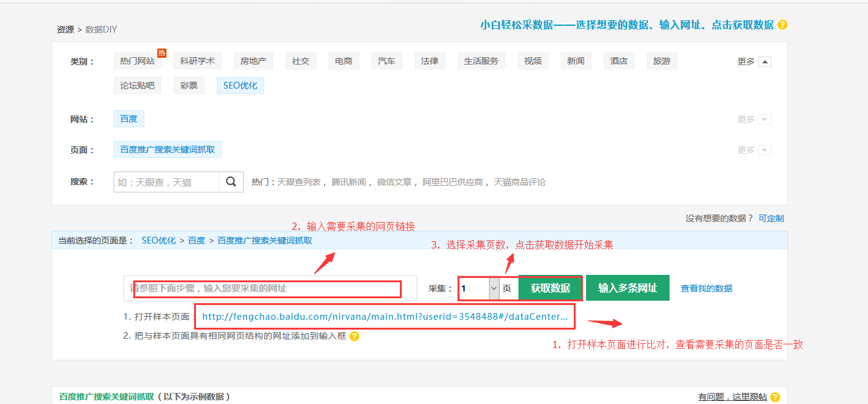This screenshot has height=404, width=868.
Task: Click 有问题，这里跟帖 link
Action: [x=732, y=397]
